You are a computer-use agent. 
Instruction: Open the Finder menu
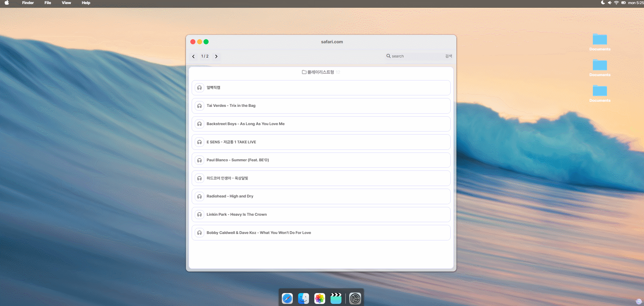[28, 3]
